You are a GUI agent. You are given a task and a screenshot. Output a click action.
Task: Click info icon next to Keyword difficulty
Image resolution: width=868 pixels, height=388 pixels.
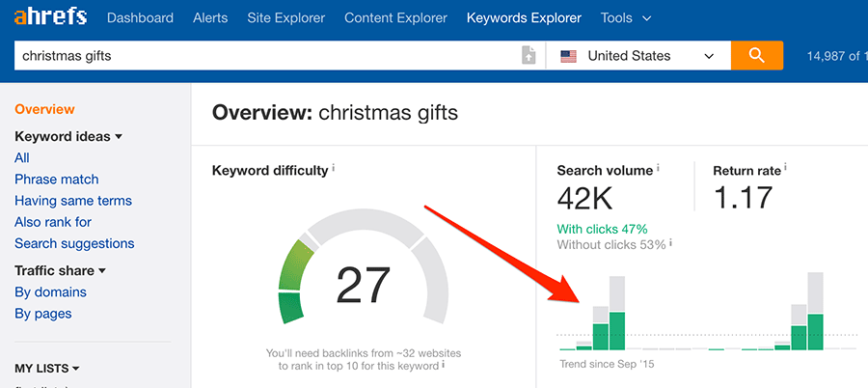[x=334, y=169]
